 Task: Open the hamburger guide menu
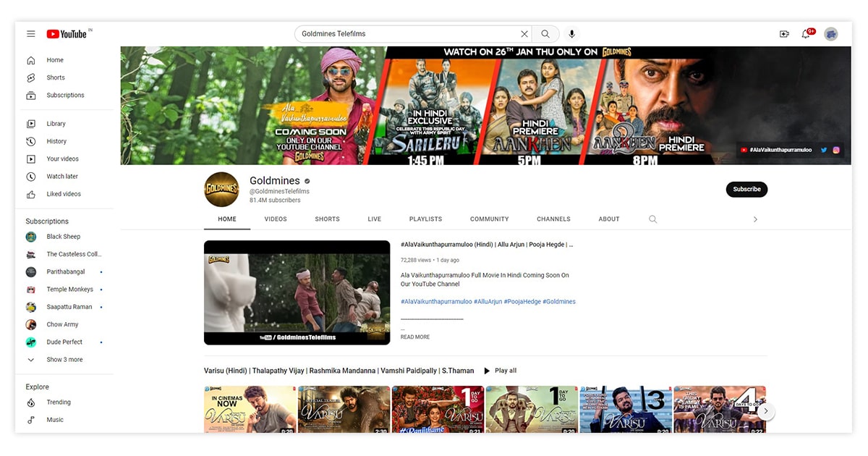click(x=31, y=34)
